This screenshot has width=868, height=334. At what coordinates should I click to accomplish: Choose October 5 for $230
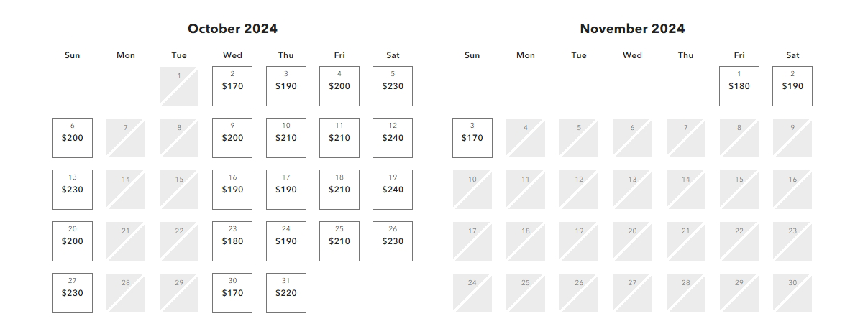393,86
